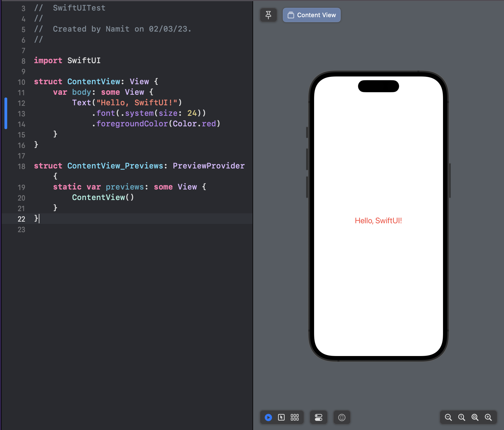
Task: Click empty line number 23
Action: click(21, 229)
